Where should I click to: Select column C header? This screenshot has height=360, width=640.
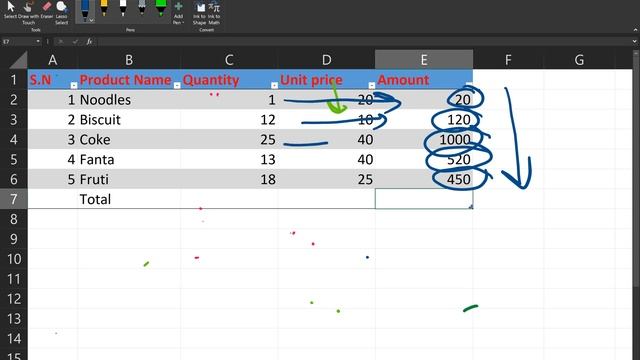(x=229, y=60)
